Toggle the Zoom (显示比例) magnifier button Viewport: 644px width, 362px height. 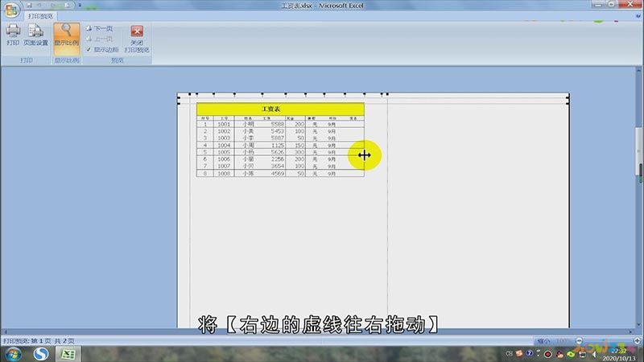67,39
